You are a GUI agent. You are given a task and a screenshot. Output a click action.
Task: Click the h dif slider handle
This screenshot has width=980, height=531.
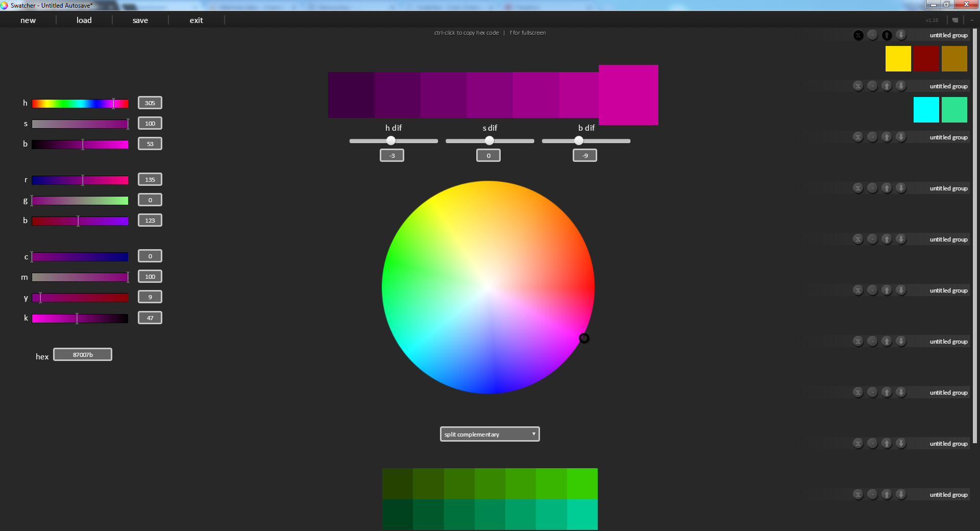[391, 141]
